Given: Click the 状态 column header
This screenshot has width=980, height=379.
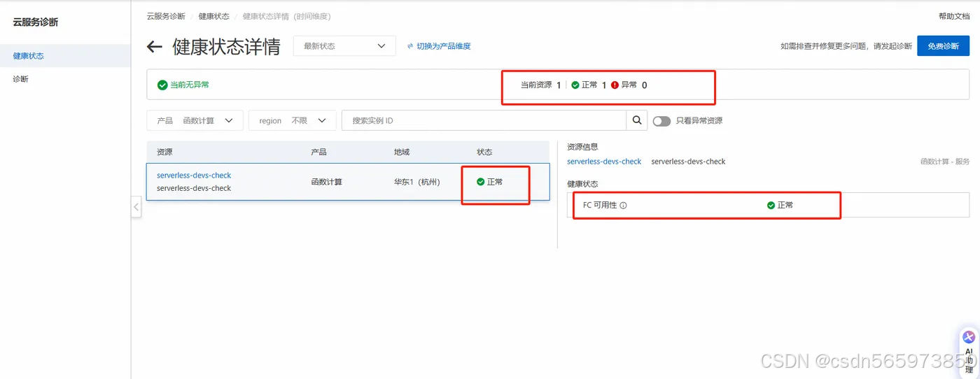Looking at the screenshot, I should click(x=484, y=152).
